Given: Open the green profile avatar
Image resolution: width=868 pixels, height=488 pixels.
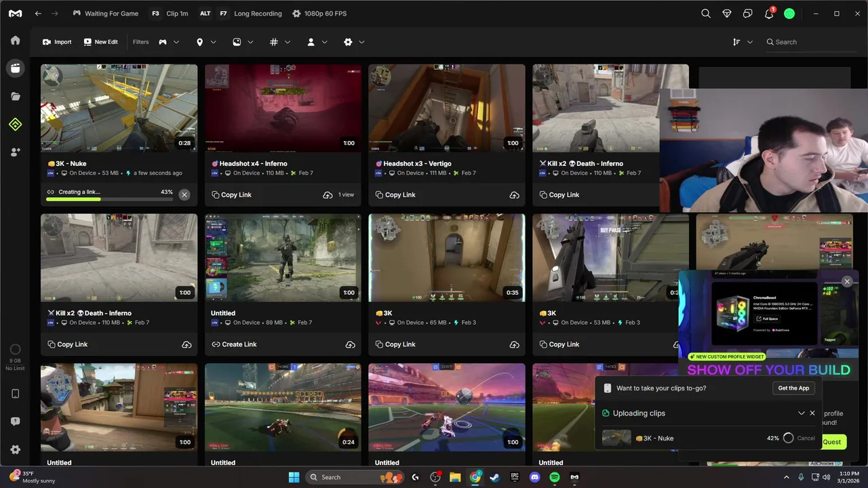Looking at the screenshot, I should click(x=789, y=14).
